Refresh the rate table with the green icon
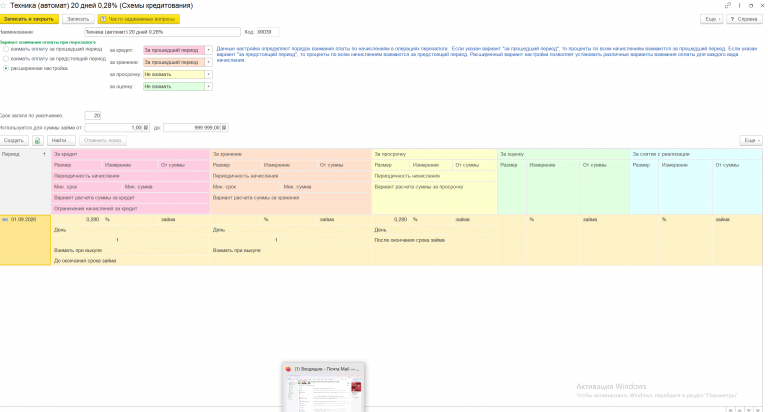 [x=37, y=141]
